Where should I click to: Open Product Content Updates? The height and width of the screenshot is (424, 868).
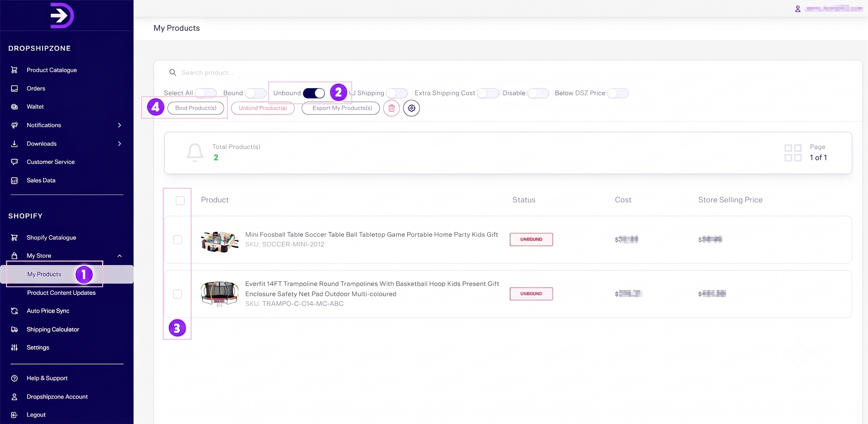pos(61,293)
